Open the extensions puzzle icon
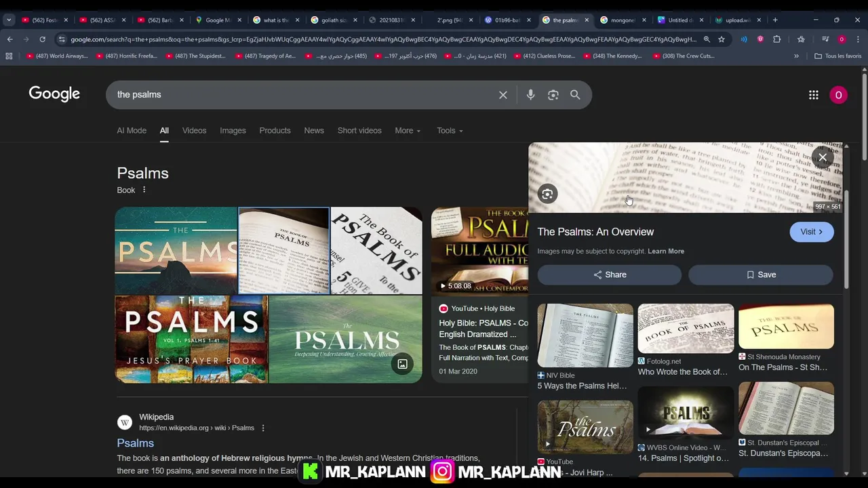868x488 pixels. pos(777,39)
